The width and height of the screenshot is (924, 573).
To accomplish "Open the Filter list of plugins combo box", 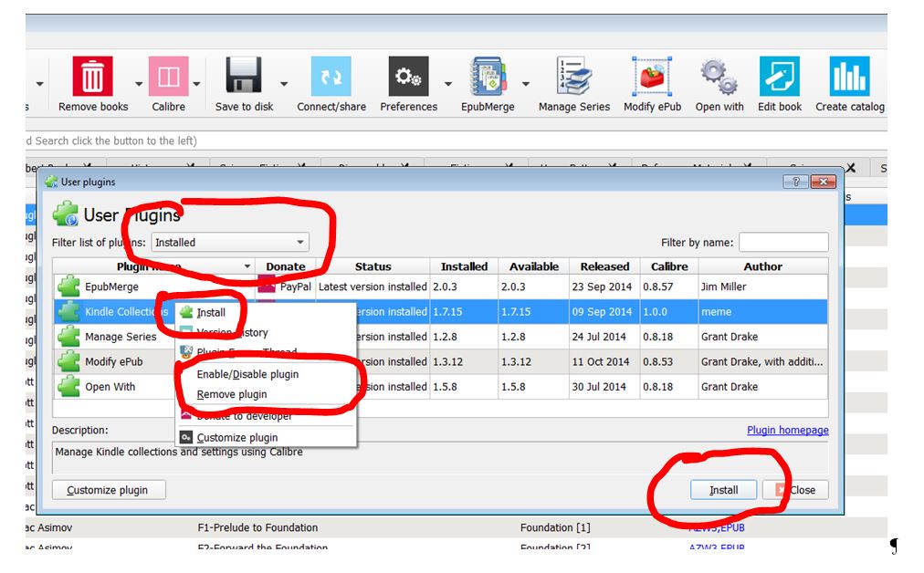I will tap(230, 242).
